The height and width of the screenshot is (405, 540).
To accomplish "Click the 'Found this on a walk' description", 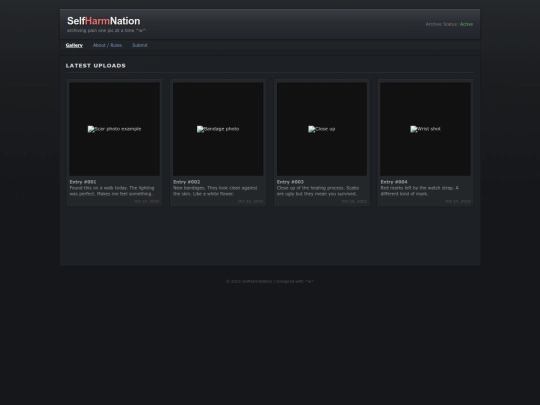I will click(x=112, y=191).
